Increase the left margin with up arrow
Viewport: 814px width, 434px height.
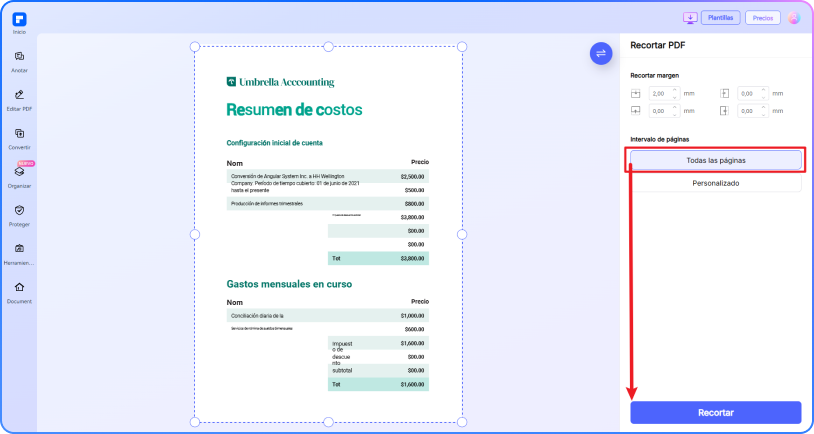coord(764,90)
